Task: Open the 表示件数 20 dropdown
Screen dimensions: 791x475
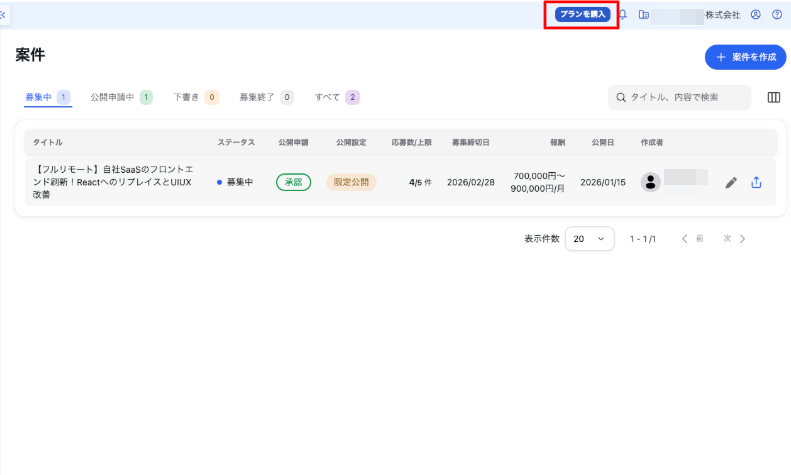Action: point(589,239)
